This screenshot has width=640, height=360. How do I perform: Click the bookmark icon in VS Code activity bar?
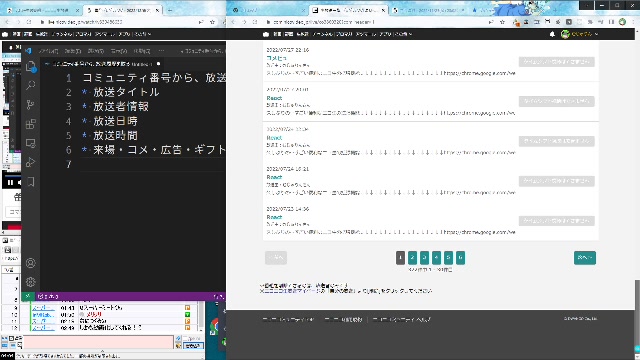coord(31,182)
